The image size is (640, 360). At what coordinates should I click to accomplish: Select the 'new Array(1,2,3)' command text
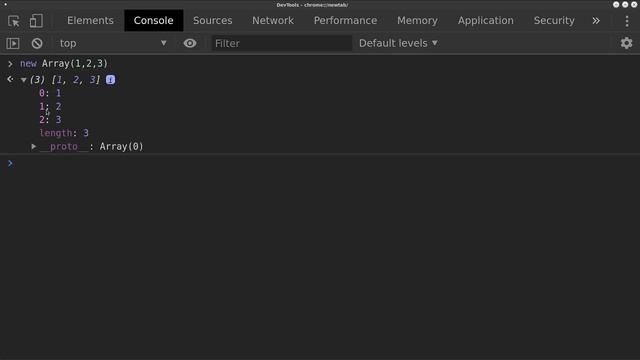click(x=64, y=64)
